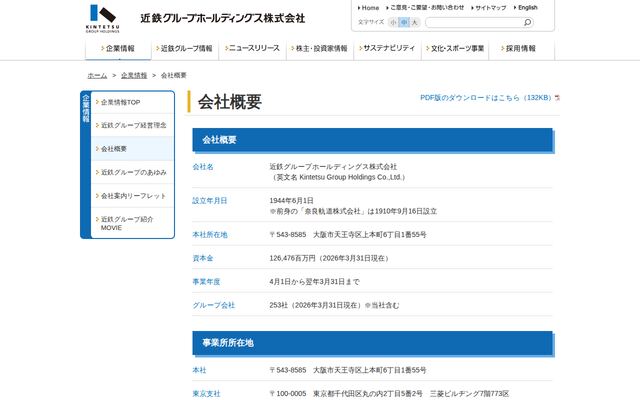Click the 事業年度 row label
Viewport: 640px width, 400px height.
click(x=206, y=282)
